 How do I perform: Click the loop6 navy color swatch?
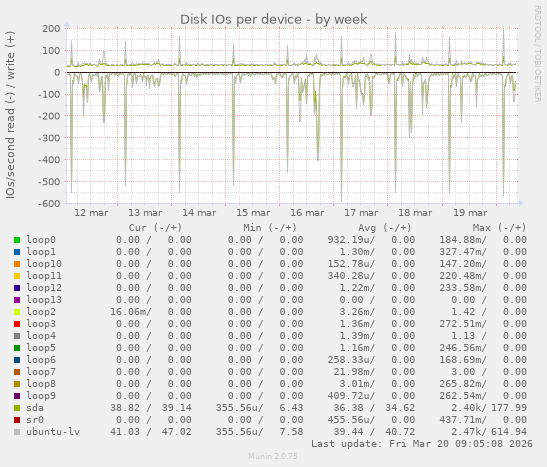tap(17, 360)
